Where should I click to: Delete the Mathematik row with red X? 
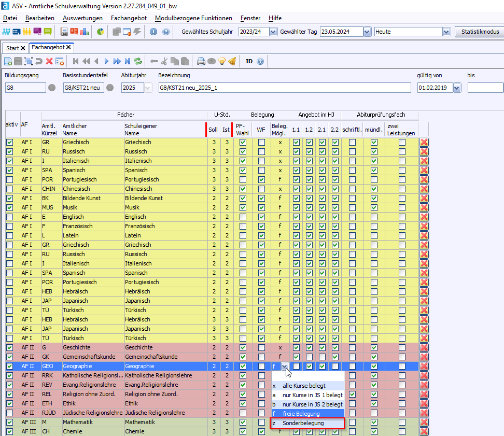[424, 423]
